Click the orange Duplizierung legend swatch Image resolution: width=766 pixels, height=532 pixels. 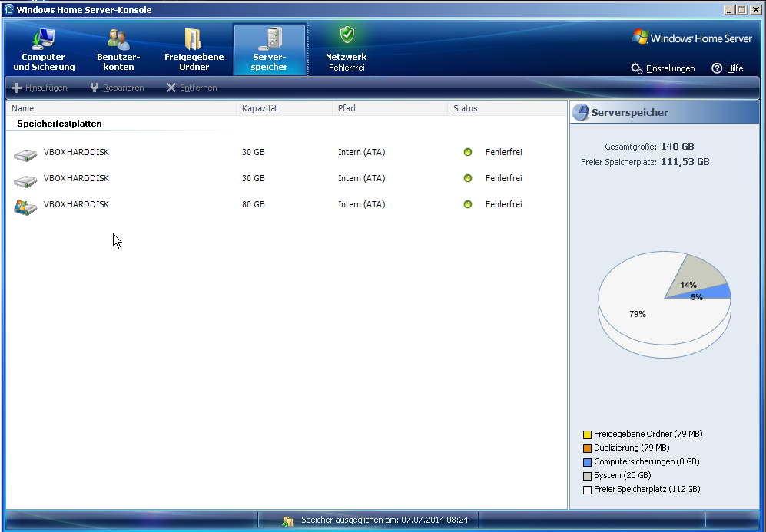point(587,448)
